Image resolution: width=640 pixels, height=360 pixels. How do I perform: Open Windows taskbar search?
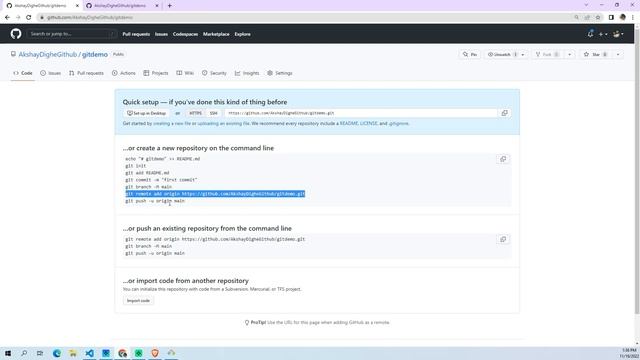point(24,353)
